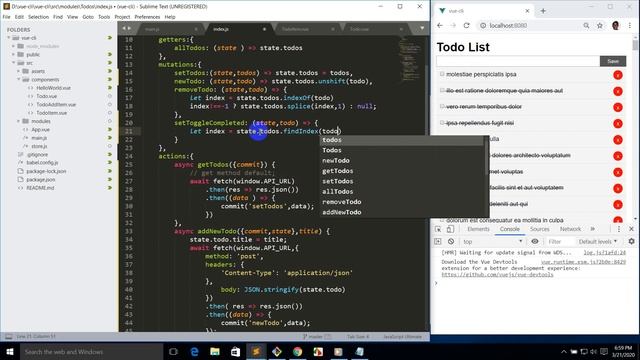The height and width of the screenshot is (360, 640).
Task: Expand the public folder
Action: point(13,54)
